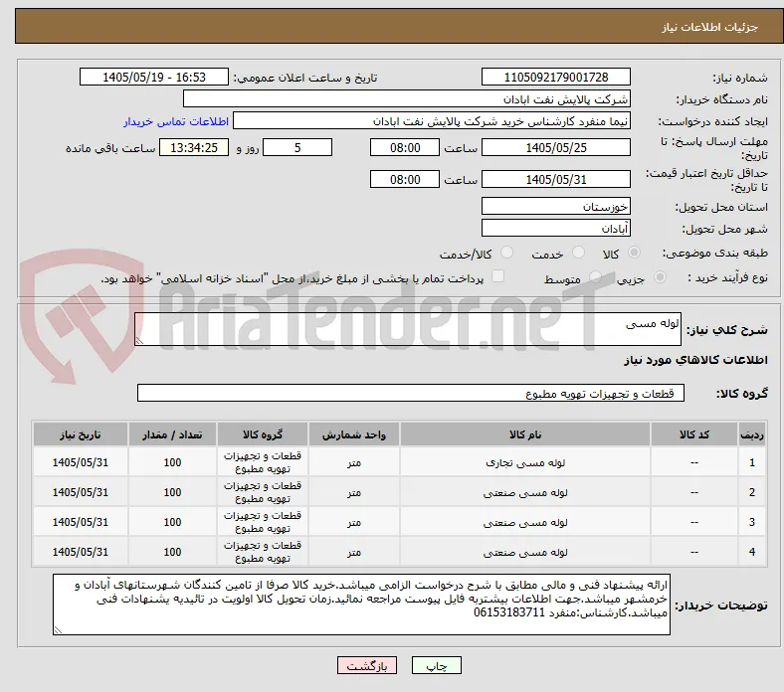Click the چاپ print button
The width and height of the screenshot is (784, 692).
pyautogui.click(x=436, y=665)
